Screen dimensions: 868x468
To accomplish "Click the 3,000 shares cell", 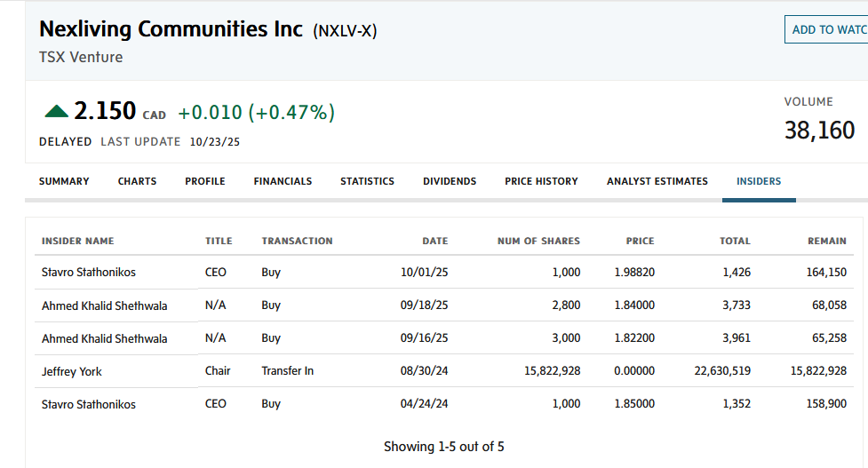I will click(x=566, y=338).
